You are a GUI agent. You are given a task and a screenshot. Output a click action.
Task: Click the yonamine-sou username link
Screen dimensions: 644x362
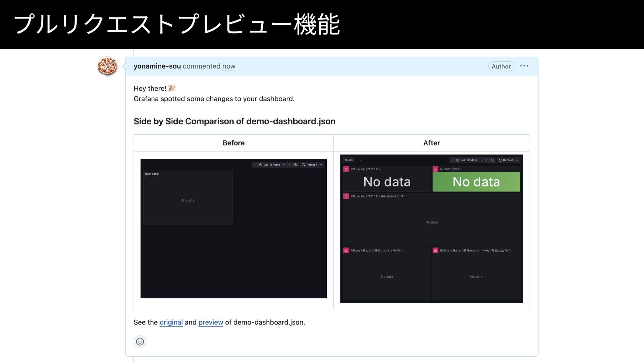[157, 66]
